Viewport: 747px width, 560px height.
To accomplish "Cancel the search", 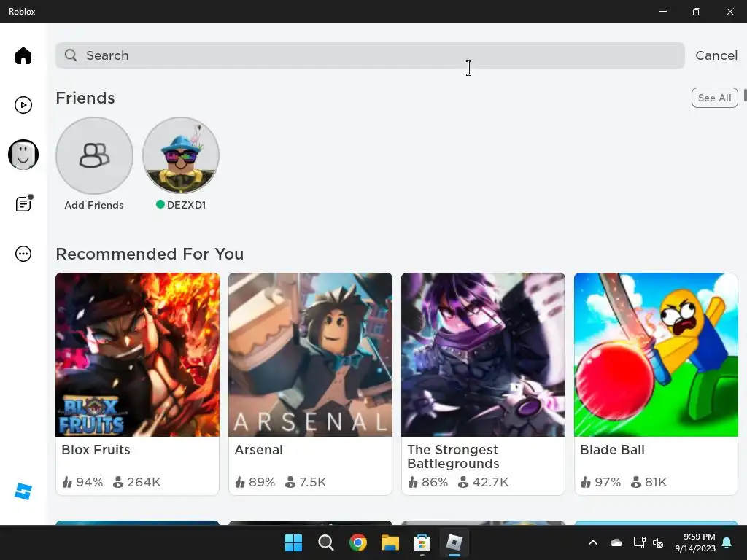I will 716,55.
